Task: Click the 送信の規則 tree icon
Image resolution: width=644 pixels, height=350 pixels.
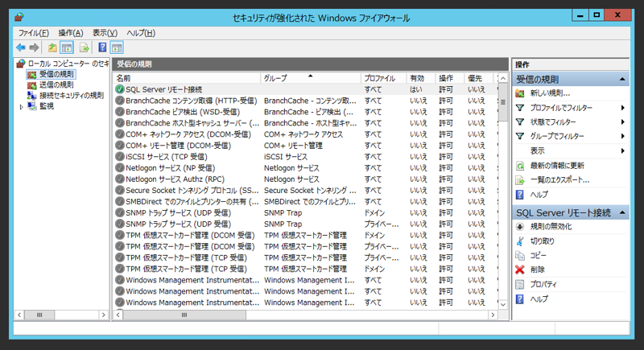Action: [x=31, y=85]
